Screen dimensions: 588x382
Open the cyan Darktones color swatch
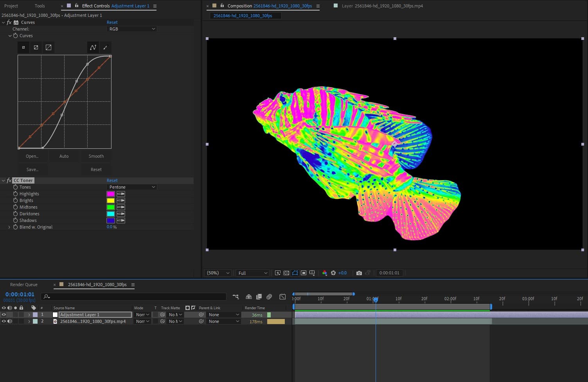point(111,214)
